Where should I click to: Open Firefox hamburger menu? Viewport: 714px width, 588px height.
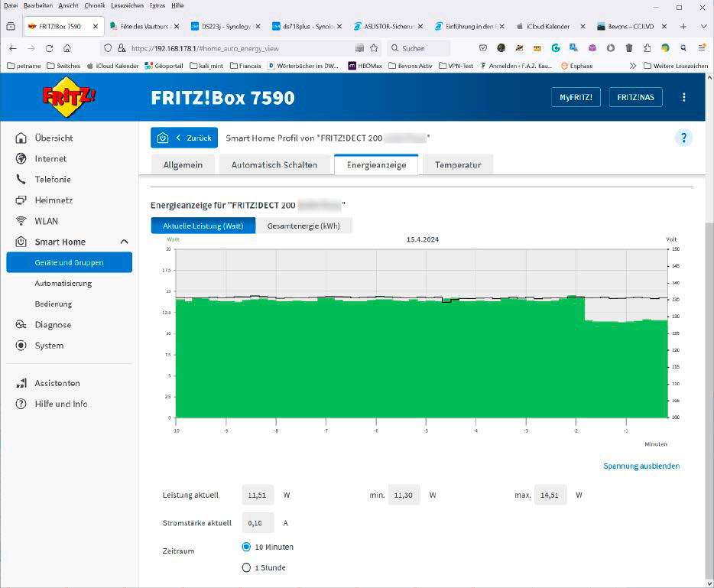point(702,48)
